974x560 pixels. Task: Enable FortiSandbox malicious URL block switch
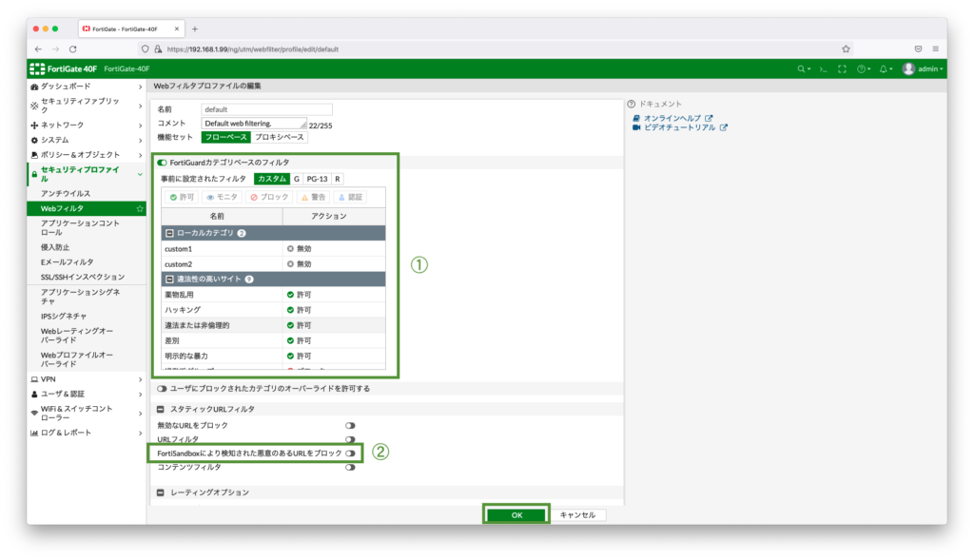tap(350, 454)
